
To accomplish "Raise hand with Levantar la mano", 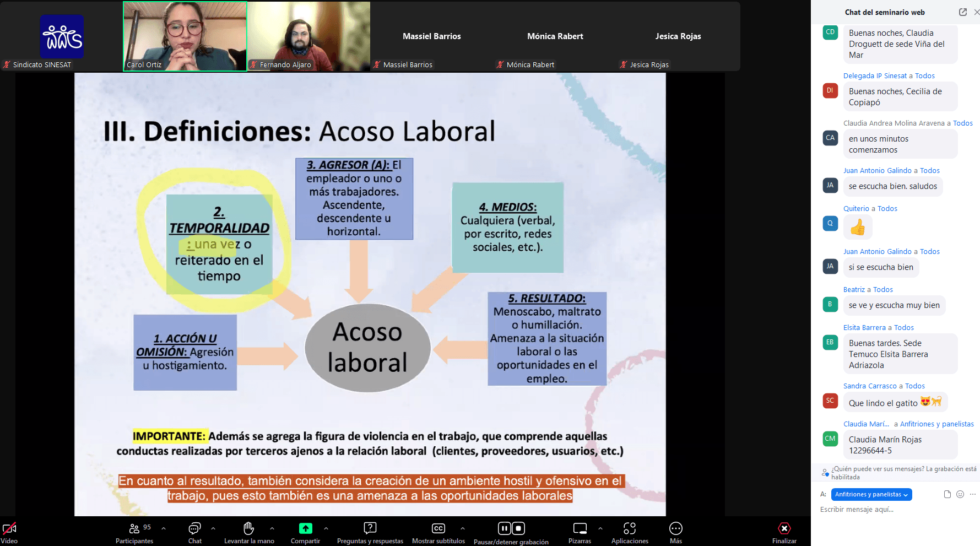I will (249, 529).
